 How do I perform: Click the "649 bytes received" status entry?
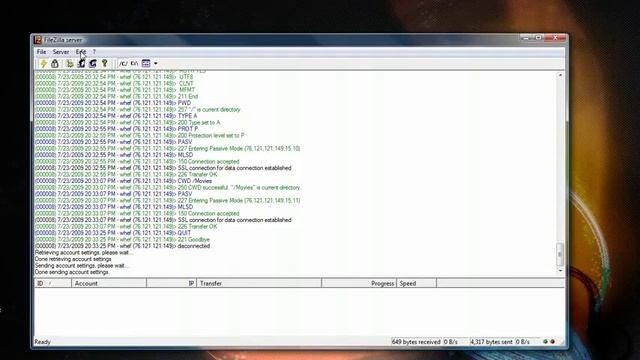tap(416, 342)
